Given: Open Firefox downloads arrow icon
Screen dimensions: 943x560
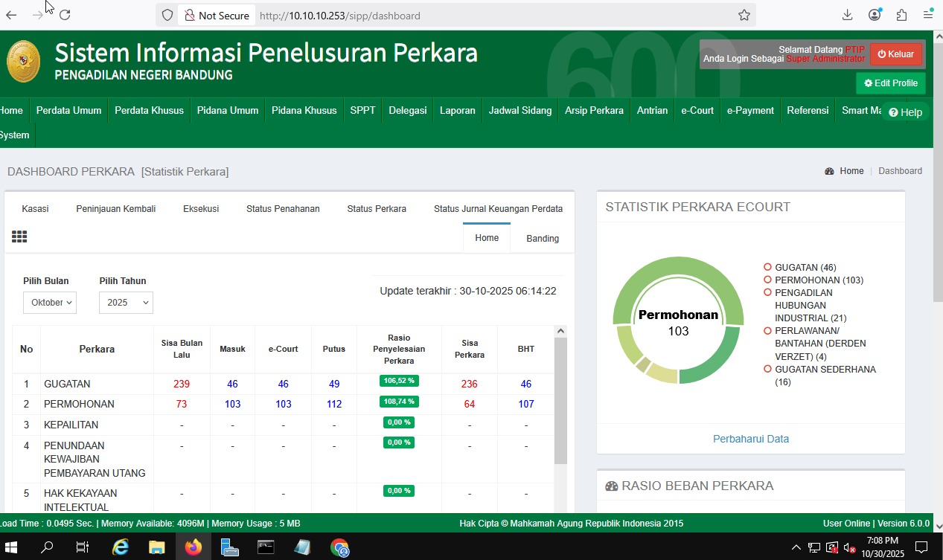Looking at the screenshot, I should (847, 15).
